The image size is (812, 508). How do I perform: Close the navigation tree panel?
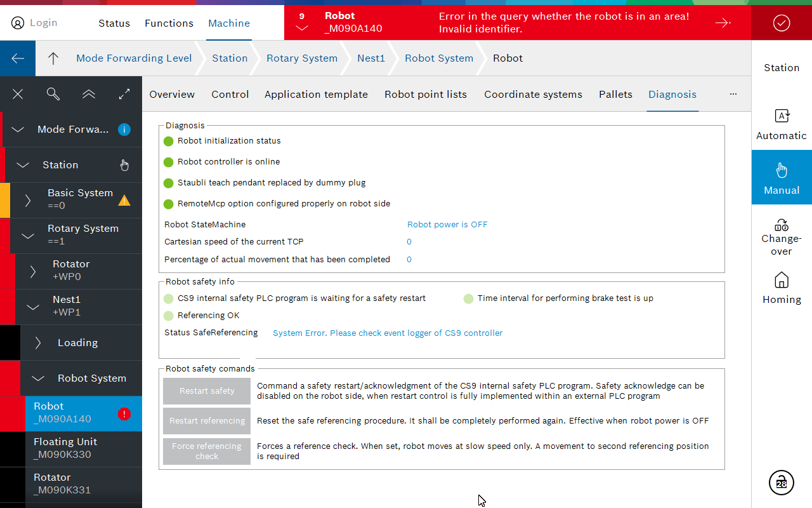click(x=18, y=94)
